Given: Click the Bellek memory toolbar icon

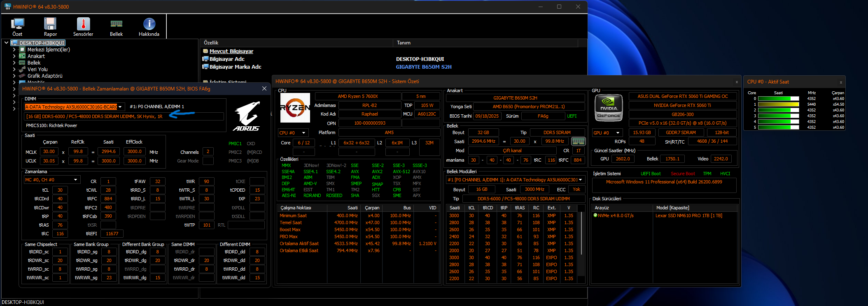Looking at the screenshot, I should tap(116, 27).
